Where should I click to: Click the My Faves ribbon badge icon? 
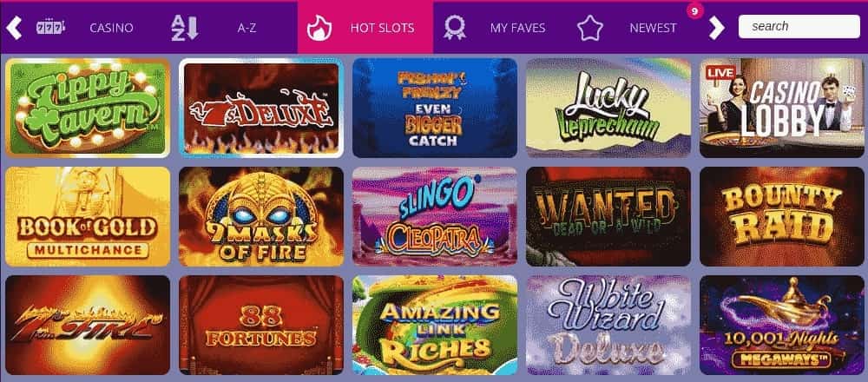[455, 27]
